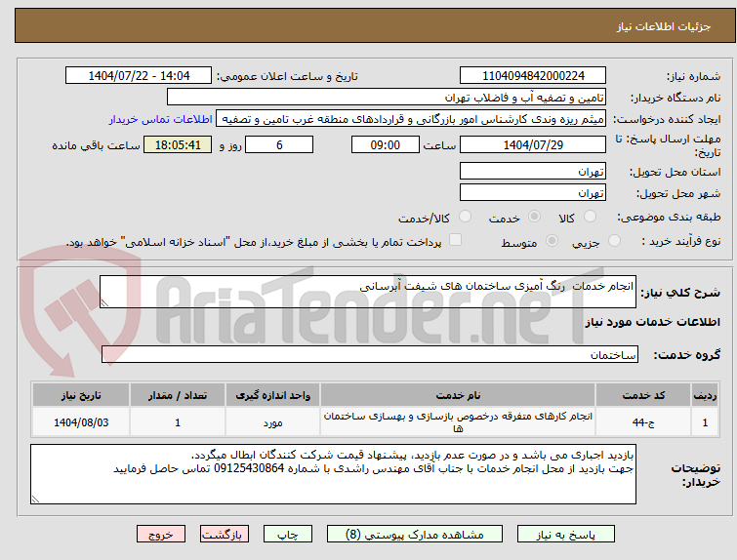737x560 pixels.
Task: Select the کالا radio button
Action: point(590,217)
